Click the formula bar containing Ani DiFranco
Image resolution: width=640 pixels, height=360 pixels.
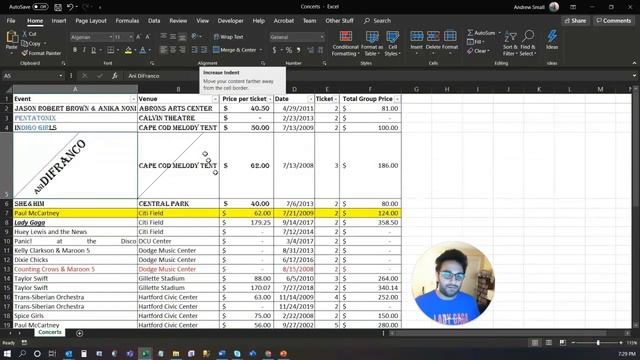(x=378, y=76)
